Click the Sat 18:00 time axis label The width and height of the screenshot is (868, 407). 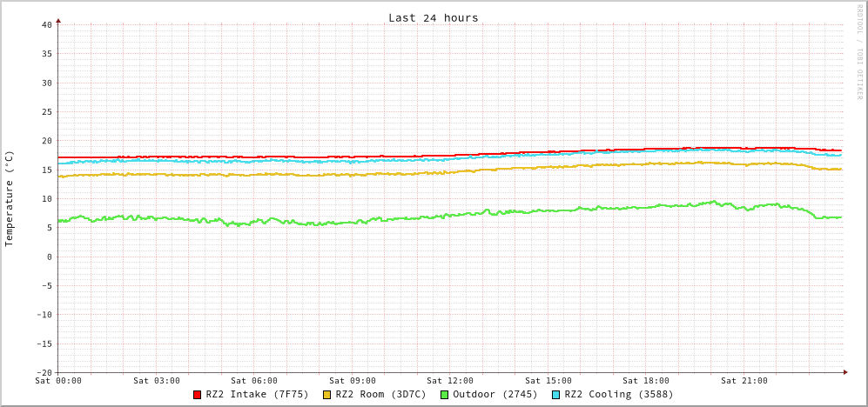(x=646, y=381)
